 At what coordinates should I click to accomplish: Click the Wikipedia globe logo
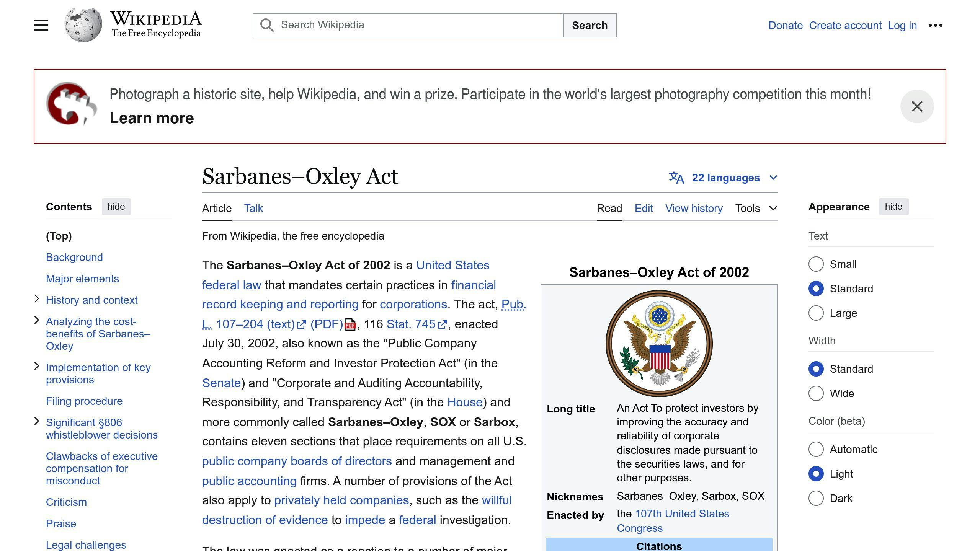coord(83,25)
